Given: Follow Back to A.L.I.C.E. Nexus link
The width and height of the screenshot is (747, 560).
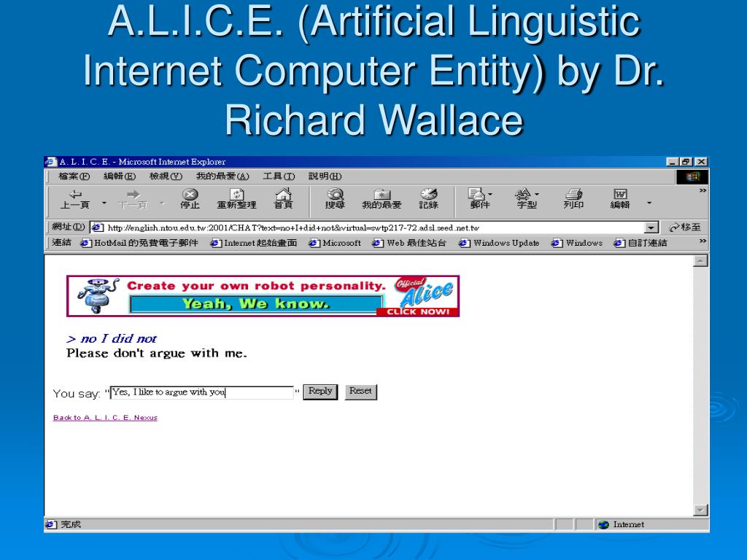Looking at the screenshot, I should (105, 418).
